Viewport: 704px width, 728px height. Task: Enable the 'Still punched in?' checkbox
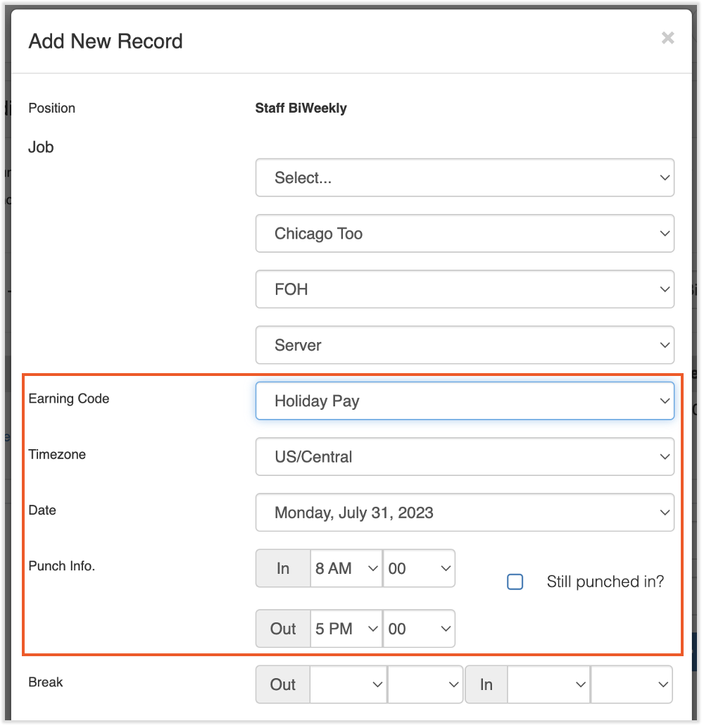click(515, 582)
